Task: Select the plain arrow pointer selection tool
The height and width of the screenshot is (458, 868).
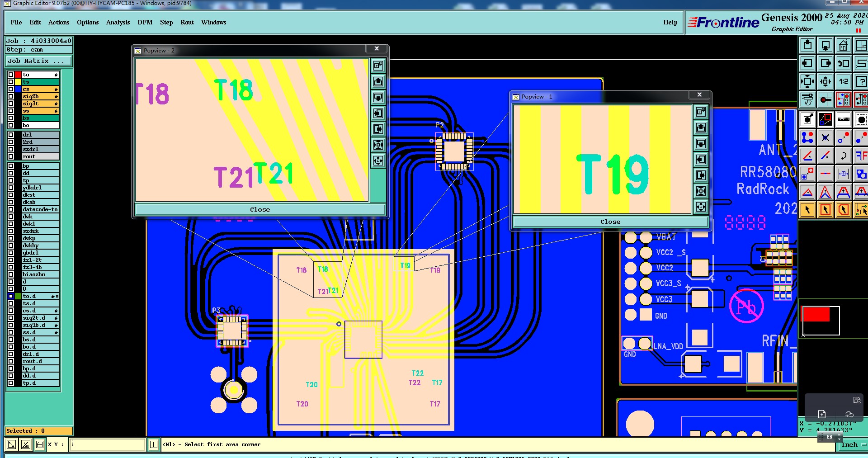Action: click(807, 210)
